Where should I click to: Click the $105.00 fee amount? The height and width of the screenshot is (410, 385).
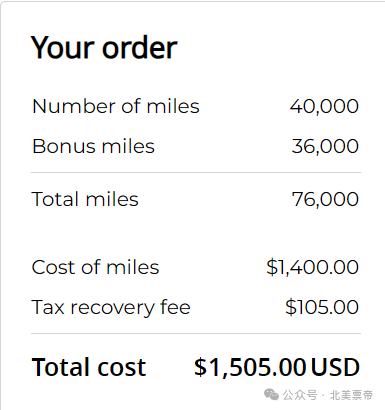322,307
